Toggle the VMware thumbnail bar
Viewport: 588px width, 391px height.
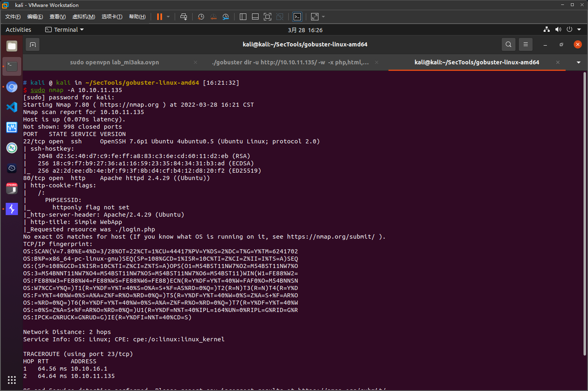(255, 17)
